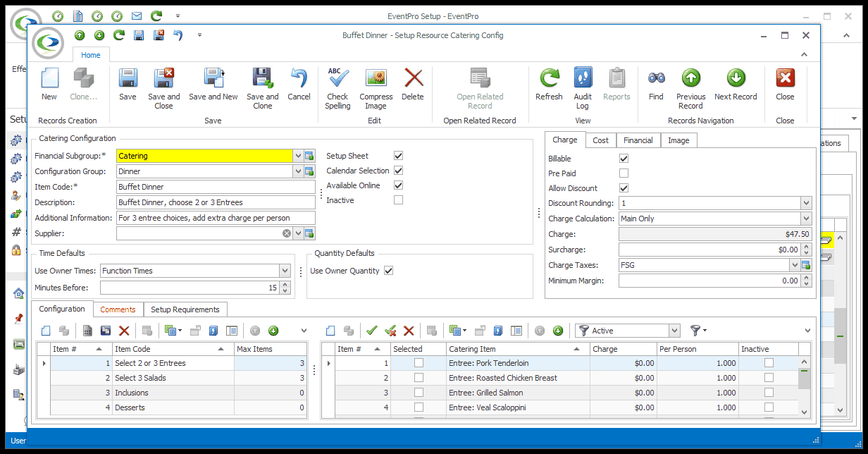This screenshot has height=454, width=868.
Task: Open the Configuration Group dropdown
Action: tap(299, 171)
